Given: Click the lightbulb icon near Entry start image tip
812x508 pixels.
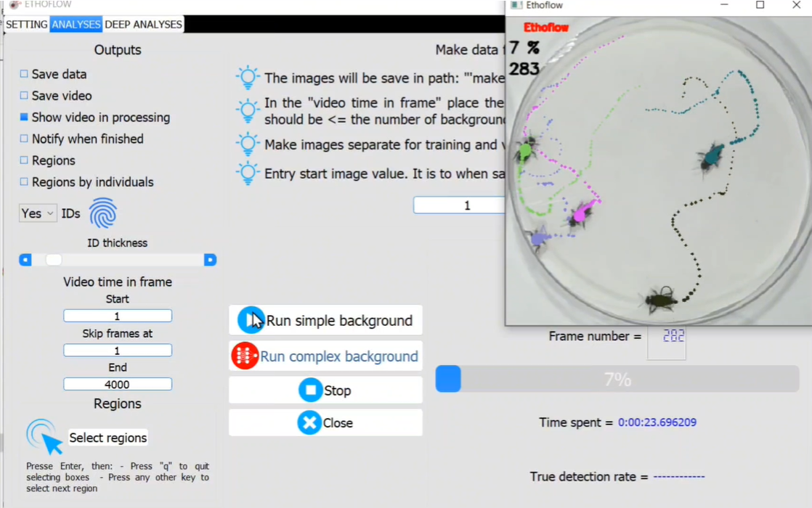Looking at the screenshot, I should [x=248, y=173].
